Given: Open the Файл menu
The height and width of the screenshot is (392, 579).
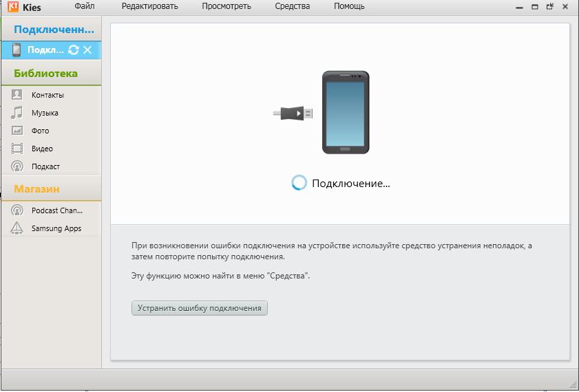Looking at the screenshot, I should point(85,6).
